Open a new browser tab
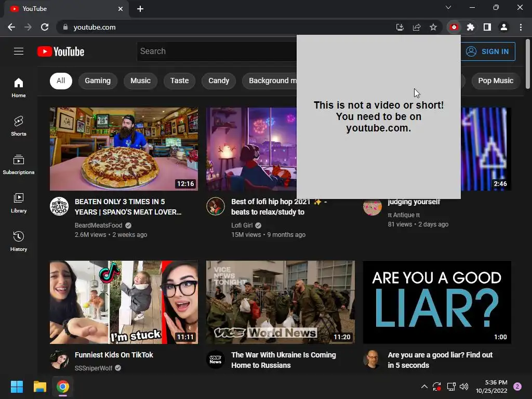This screenshot has height=399, width=532. click(140, 9)
